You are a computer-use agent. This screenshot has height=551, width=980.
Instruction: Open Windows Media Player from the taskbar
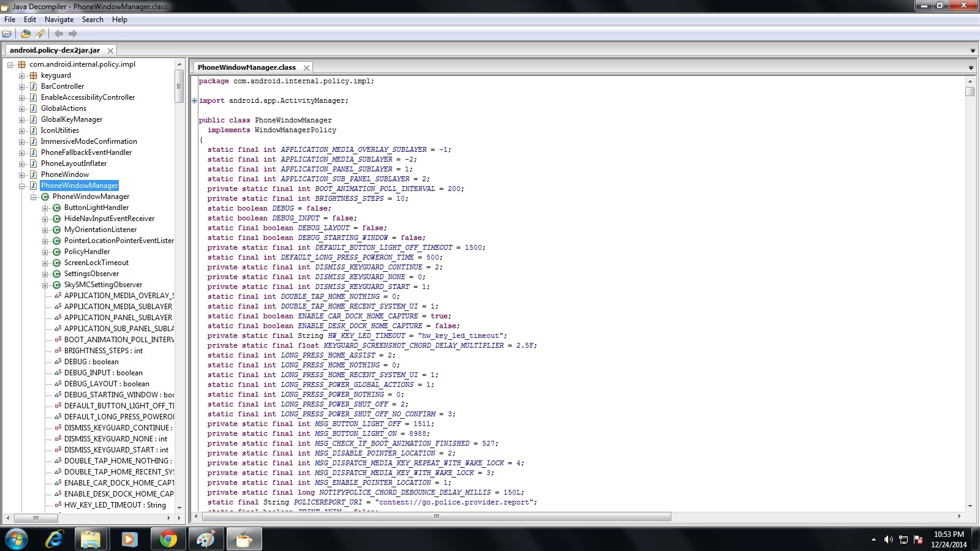(x=129, y=539)
